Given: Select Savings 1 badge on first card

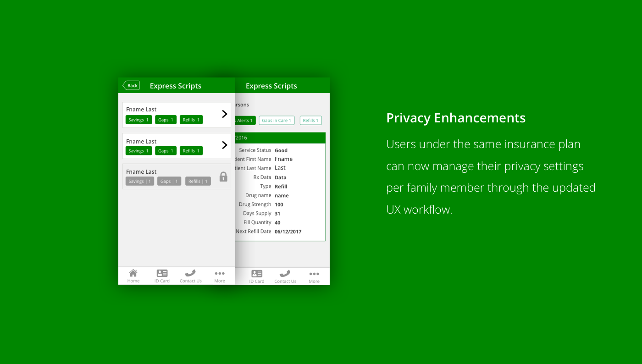Looking at the screenshot, I should tap(138, 120).
